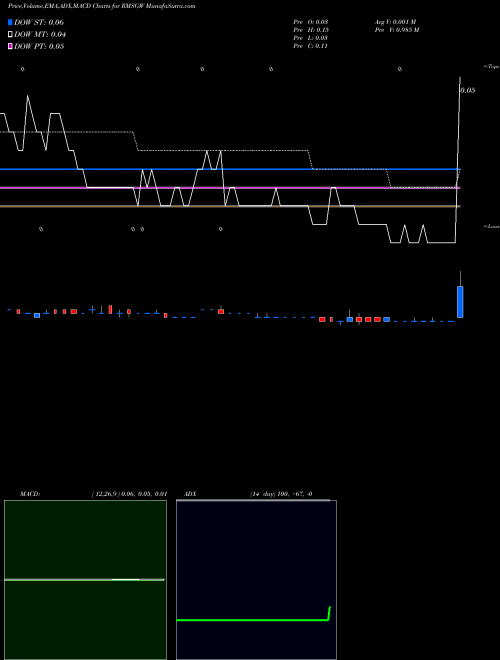Image resolution: width=500 pixels, height=660 pixels.
Task: Click the orange horizontal level line
Action: point(229,206)
